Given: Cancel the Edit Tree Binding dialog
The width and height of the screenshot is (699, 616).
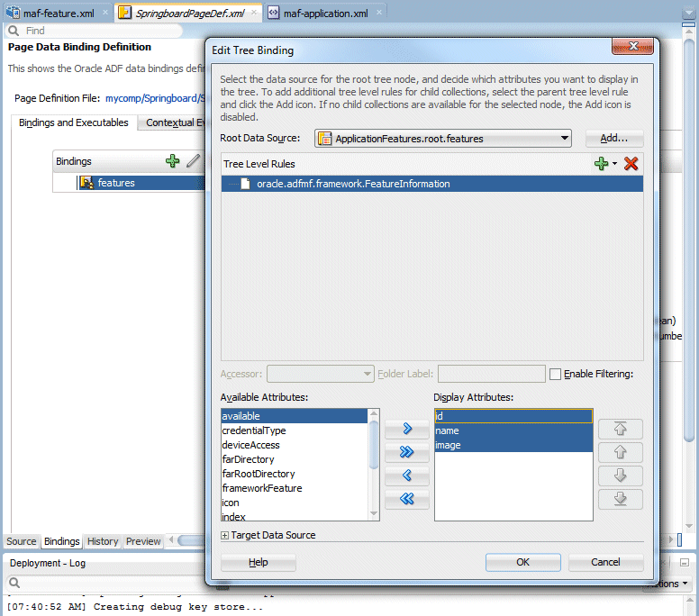Looking at the screenshot, I should point(605,562).
